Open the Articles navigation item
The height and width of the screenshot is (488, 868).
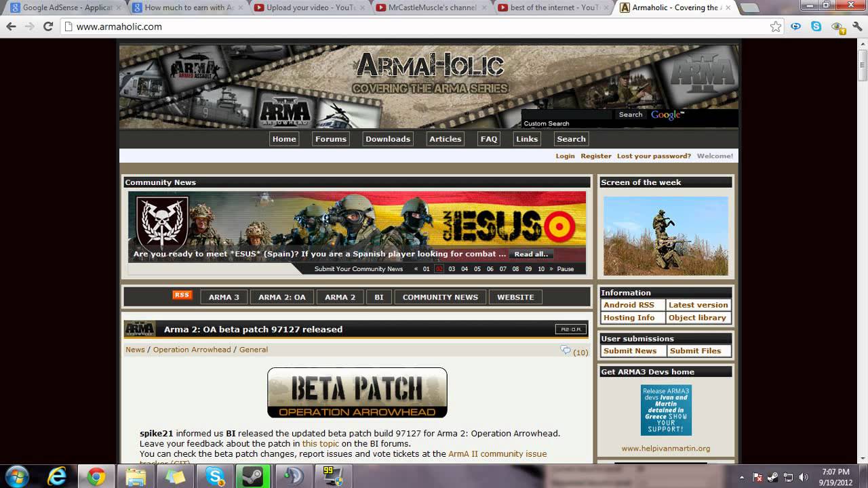click(446, 139)
